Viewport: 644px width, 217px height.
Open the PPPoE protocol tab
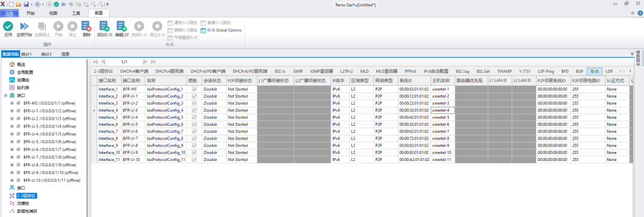click(x=410, y=71)
